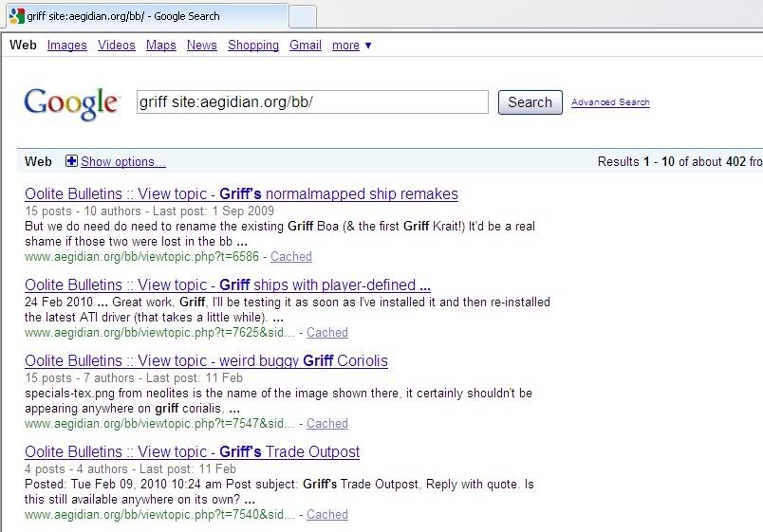This screenshot has height=532, width=763.
Task: Open the News search category
Action: 202,46
